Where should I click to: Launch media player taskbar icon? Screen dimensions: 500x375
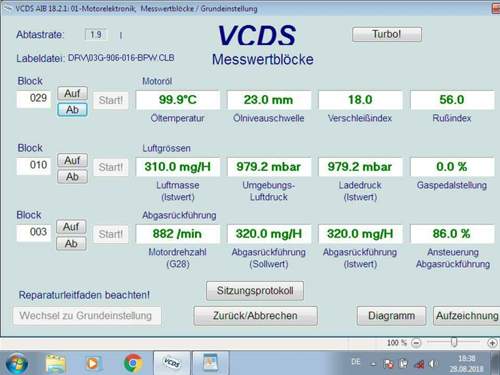tap(92, 363)
